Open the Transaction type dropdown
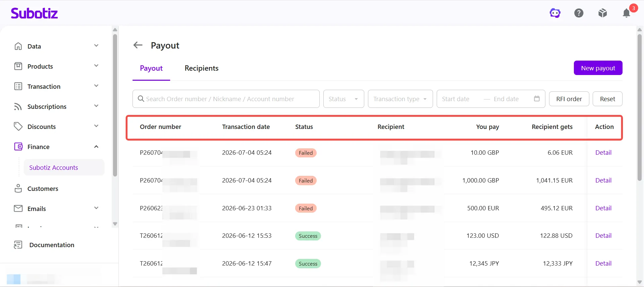The image size is (644, 287). point(400,99)
